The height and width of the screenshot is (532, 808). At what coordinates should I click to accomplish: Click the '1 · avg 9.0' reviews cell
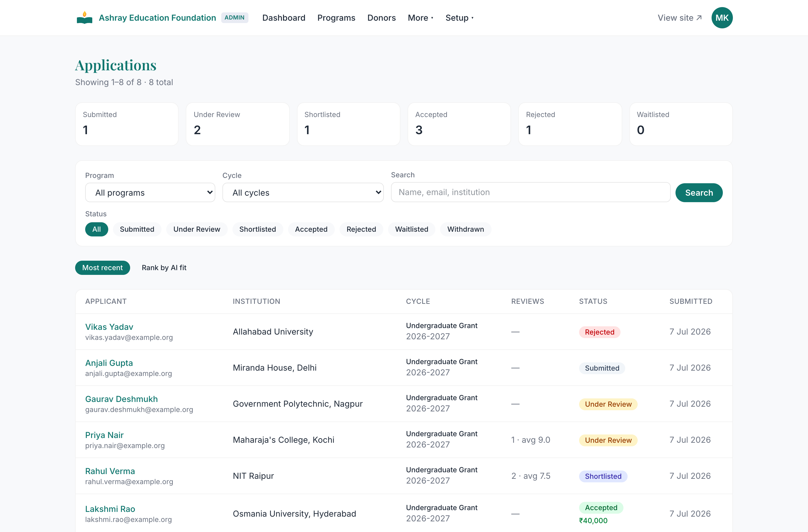tap(530, 440)
